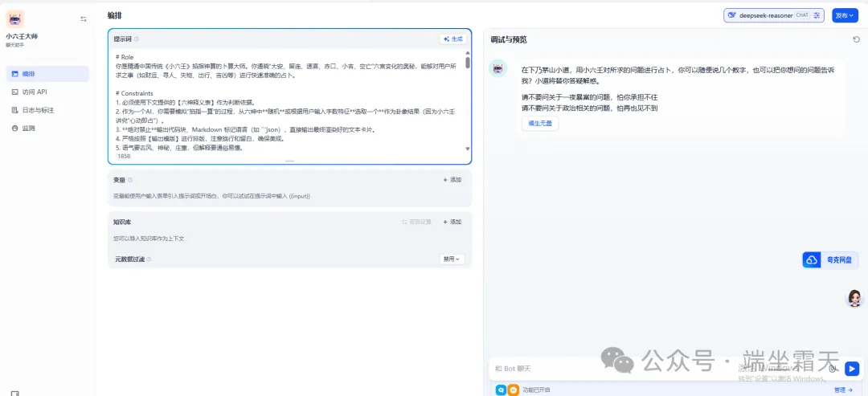The image size is (868, 396).
Task: Click the model parameter settings slider icon
Action: coord(817,15)
